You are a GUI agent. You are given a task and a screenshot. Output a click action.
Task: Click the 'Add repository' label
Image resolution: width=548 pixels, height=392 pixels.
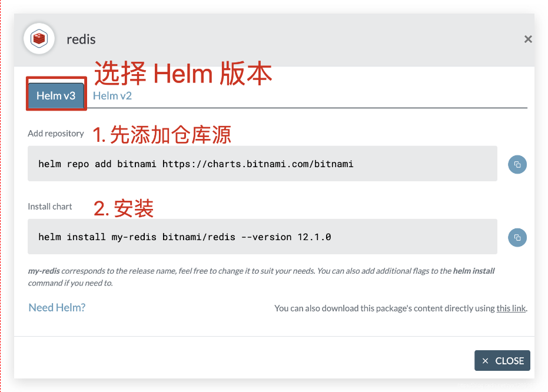coord(56,134)
